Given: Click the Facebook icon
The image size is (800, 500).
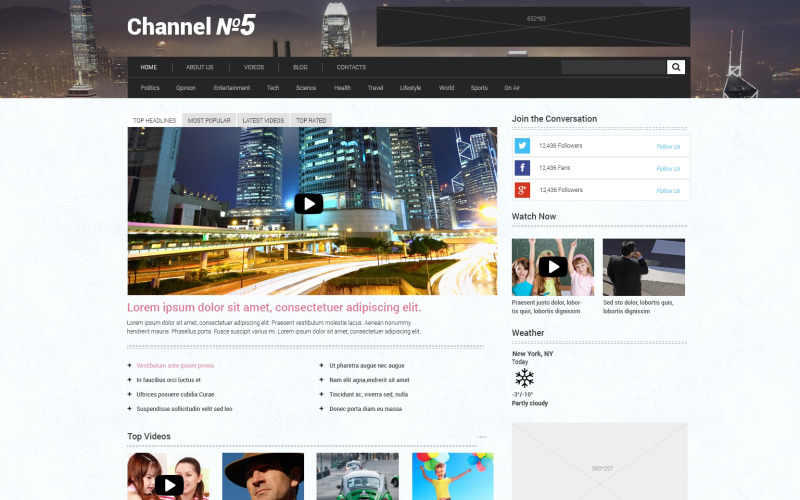Looking at the screenshot, I should [x=522, y=168].
